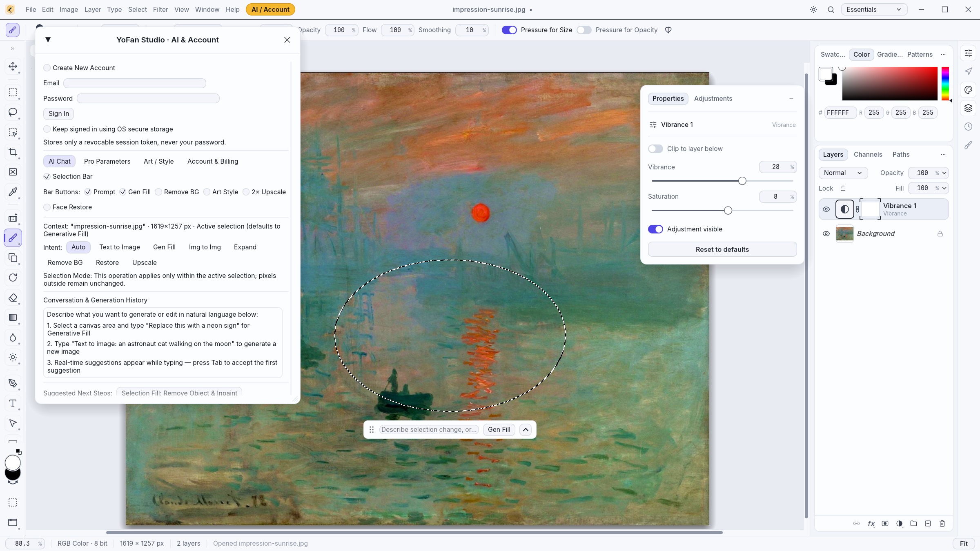Open the Essentials workspace dropdown
The width and height of the screenshot is (980, 551).
874,9
